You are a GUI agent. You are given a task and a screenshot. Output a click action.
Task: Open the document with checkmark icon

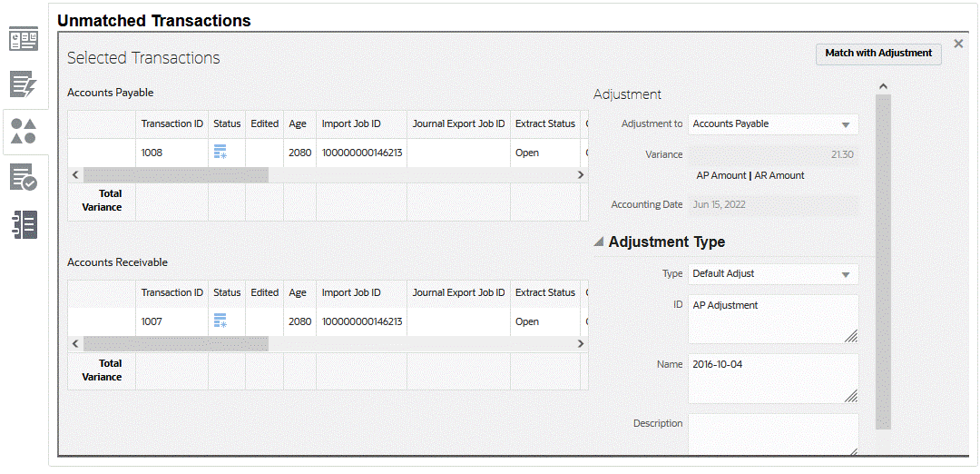(x=24, y=178)
